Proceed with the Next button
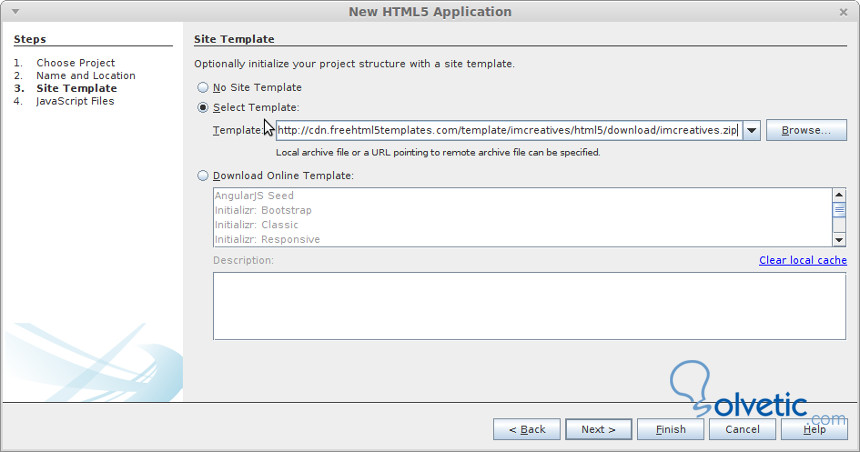Viewport: 860px width, 452px height. click(x=598, y=429)
